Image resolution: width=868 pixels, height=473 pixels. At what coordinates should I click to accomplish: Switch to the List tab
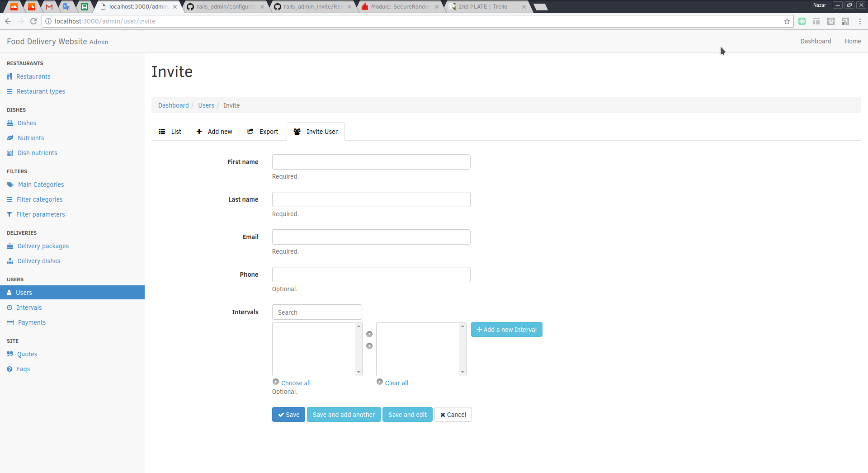coord(170,132)
